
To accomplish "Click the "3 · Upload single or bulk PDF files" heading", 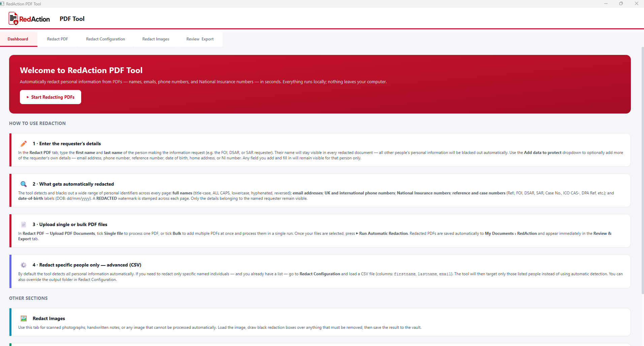I will point(70,224).
